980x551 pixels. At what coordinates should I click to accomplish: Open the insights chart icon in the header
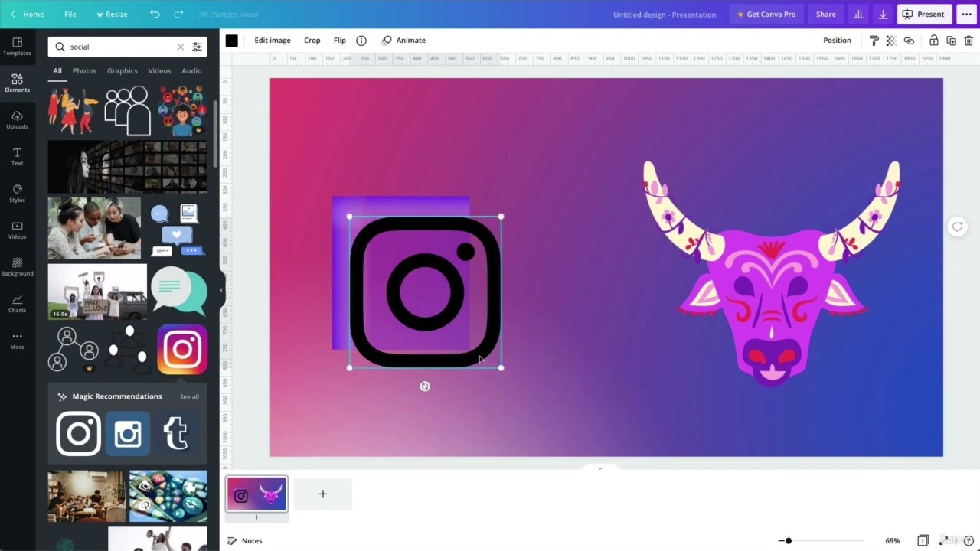click(858, 14)
